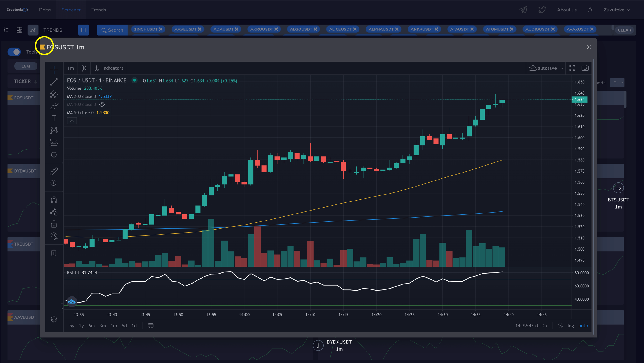
Task: Toggle log scale on price axis
Action: click(570, 326)
